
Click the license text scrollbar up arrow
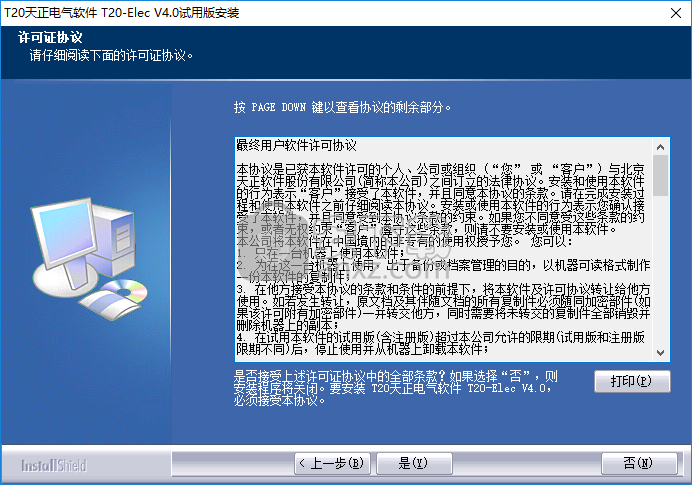coord(660,147)
